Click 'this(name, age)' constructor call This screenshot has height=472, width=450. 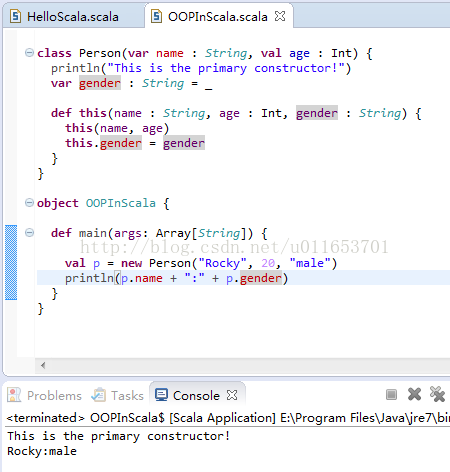point(117,128)
